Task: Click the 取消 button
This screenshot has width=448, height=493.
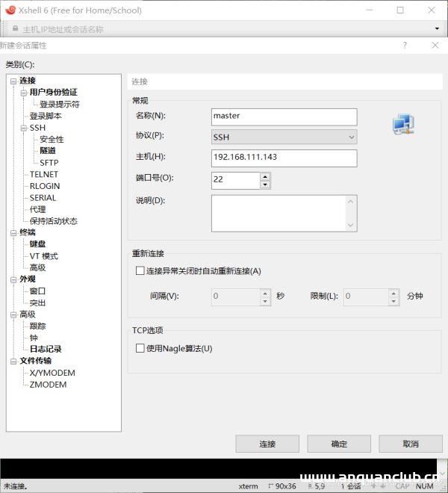Action: (x=411, y=444)
